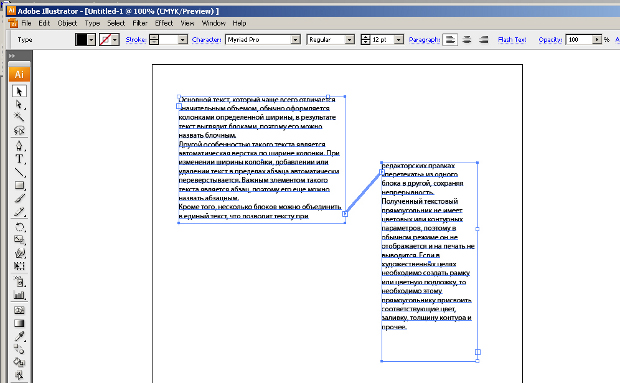Click the Character panel link

206,40
